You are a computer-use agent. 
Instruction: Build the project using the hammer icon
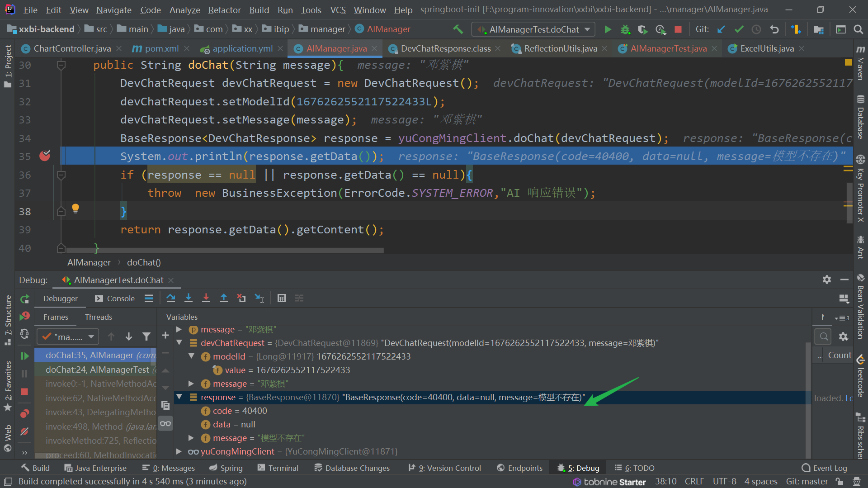pos(458,29)
